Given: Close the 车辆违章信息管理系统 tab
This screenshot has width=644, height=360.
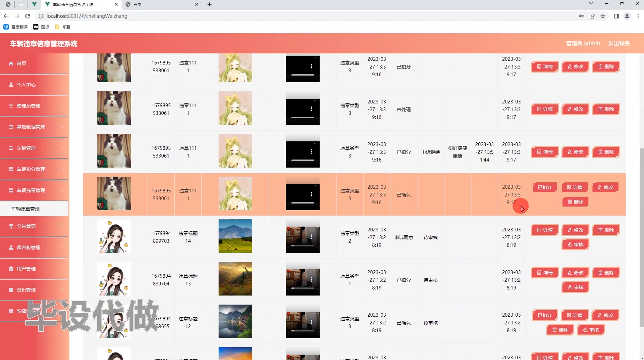Looking at the screenshot, I should (116, 4).
